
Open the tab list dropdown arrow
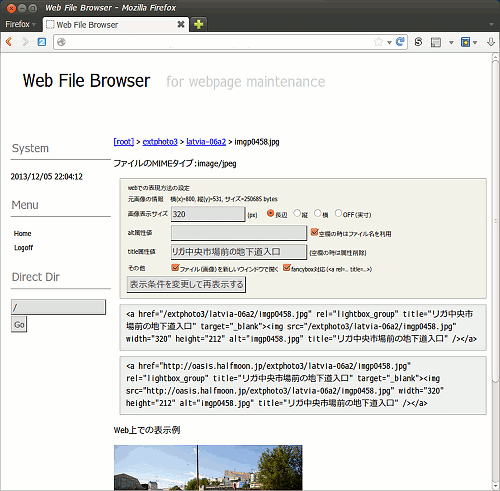(491, 24)
